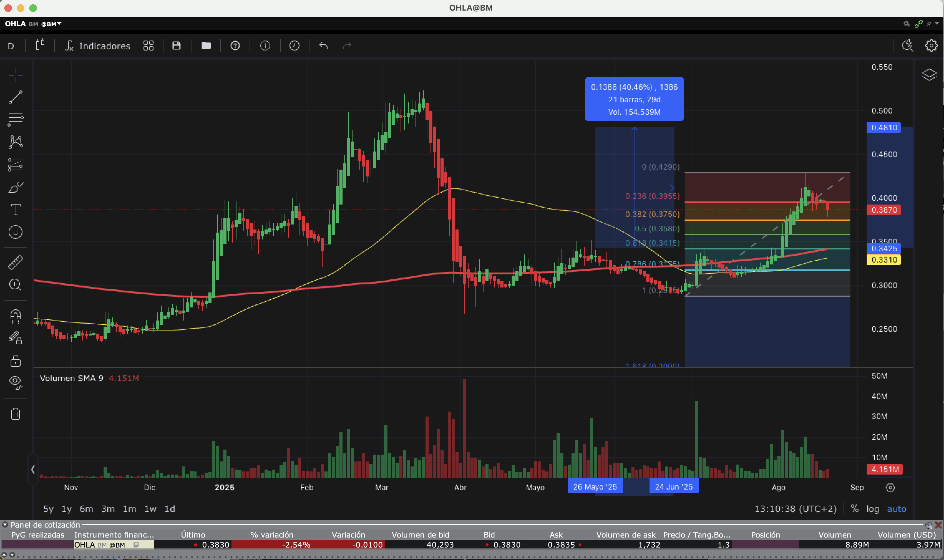Open chart settings gear icon
The image size is (944, 560).
tap(931, 46)
